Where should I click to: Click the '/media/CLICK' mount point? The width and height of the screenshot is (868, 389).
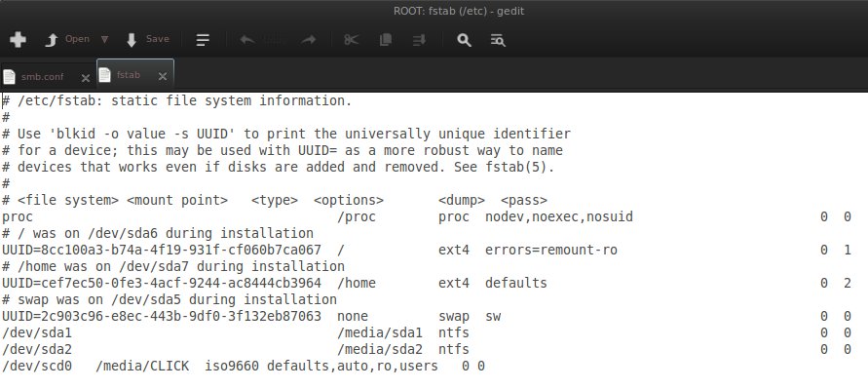[142, 367]
